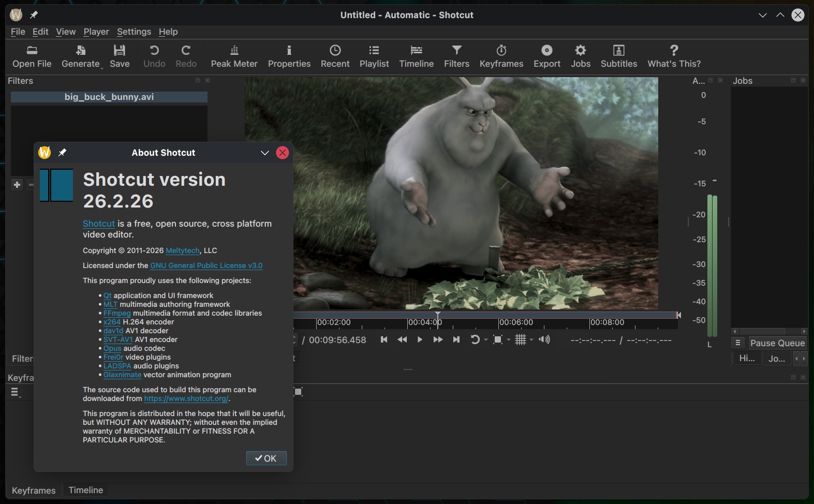Image resolution: width=814 pixels, height=504 pixels.
Task: Click the Playlist toolbar icon
Action: (x=374, y=56)
